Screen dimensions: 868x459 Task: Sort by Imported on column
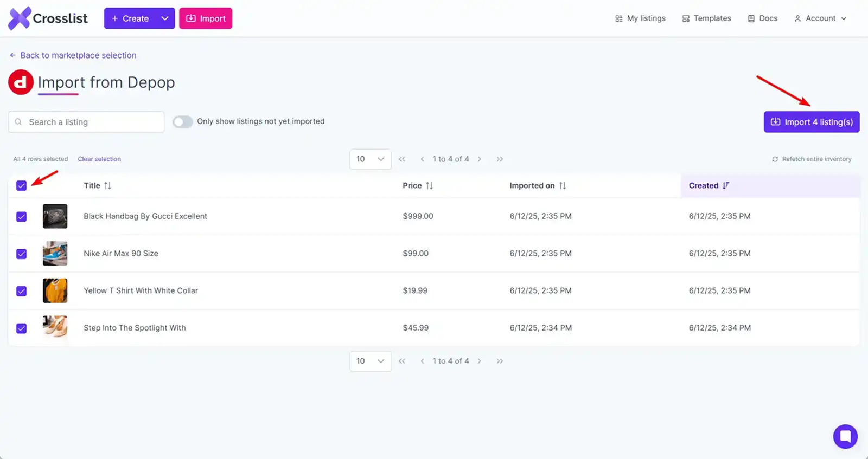click(x=538, y=185)
